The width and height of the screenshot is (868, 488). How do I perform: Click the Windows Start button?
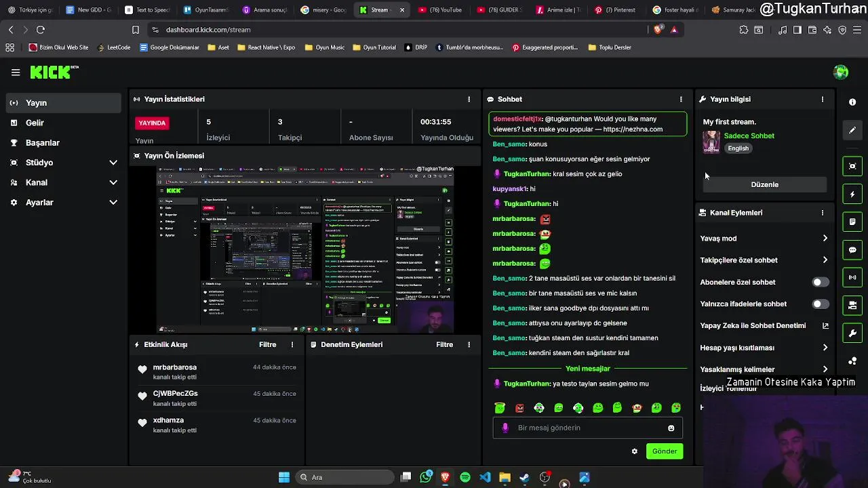pyautogui.click(x=284, y=477)
